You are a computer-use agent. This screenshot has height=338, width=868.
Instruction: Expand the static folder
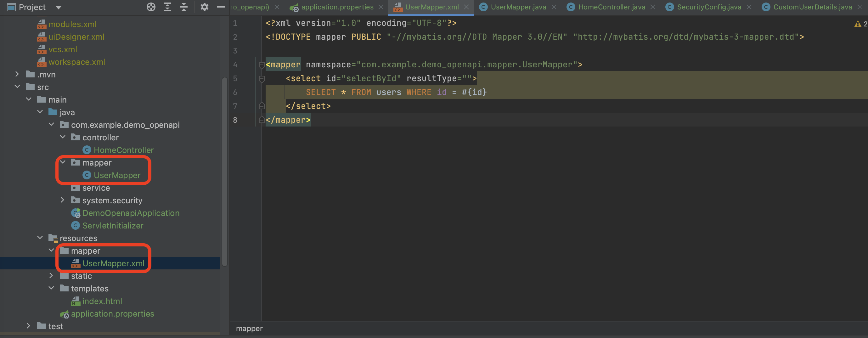tap(51, 276)
